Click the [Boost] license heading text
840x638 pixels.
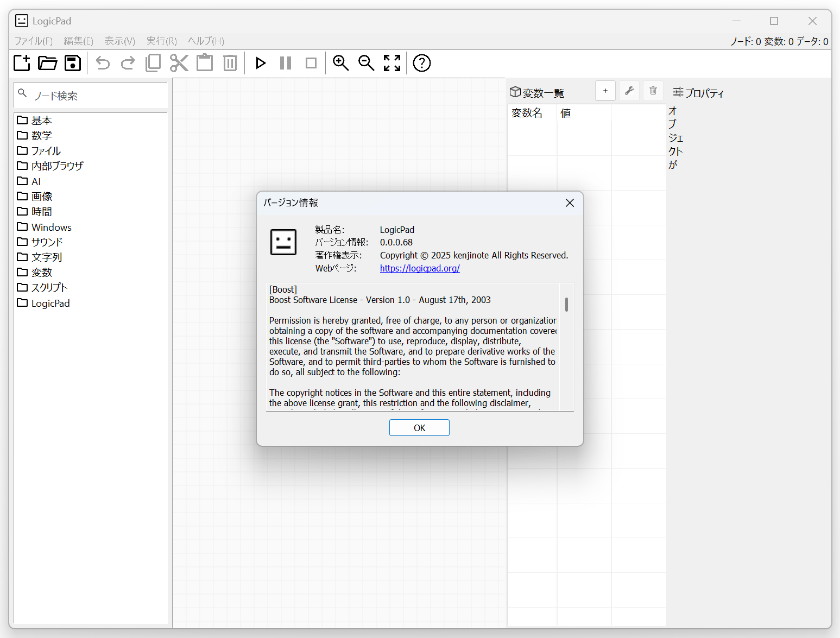coord(283,289)
